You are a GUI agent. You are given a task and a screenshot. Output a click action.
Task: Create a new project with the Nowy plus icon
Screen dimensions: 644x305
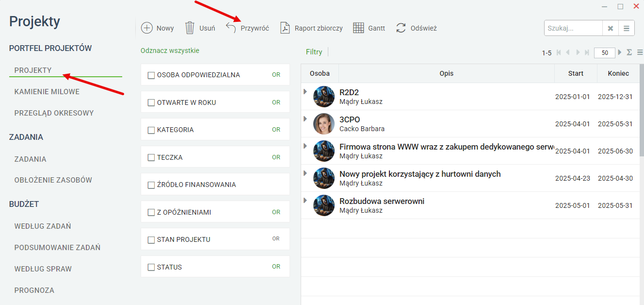[x=146, y=28]
